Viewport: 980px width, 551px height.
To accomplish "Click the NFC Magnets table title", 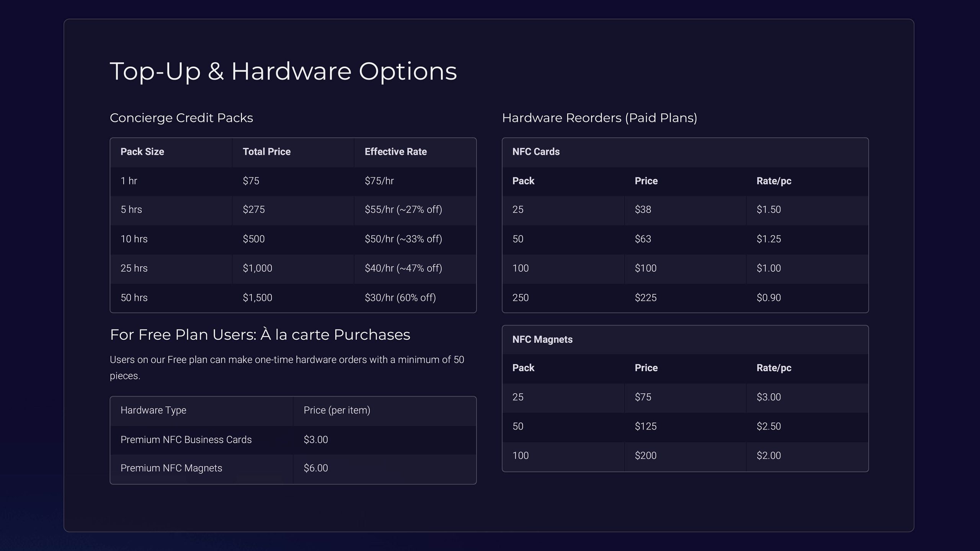I will (x=542, y=339).
